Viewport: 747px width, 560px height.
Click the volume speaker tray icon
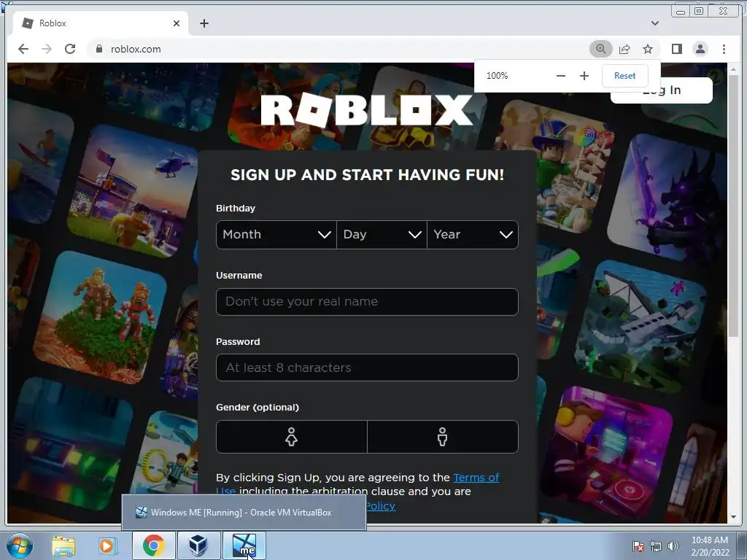point(673,546)
